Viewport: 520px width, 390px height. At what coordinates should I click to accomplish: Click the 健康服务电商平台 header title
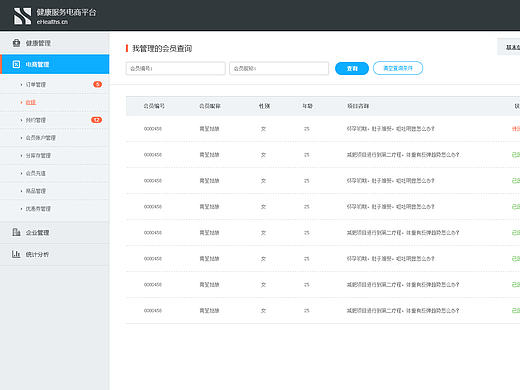[66, 13]
